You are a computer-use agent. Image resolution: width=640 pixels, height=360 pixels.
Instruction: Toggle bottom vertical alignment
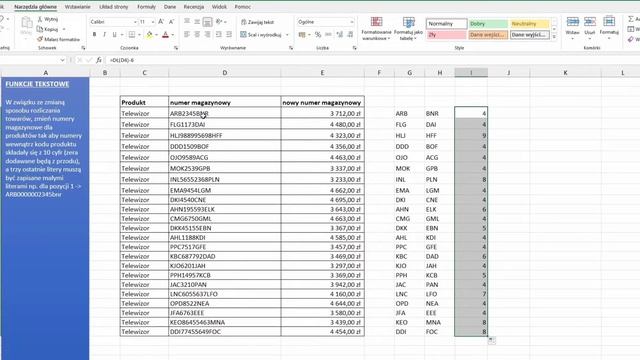207,22
